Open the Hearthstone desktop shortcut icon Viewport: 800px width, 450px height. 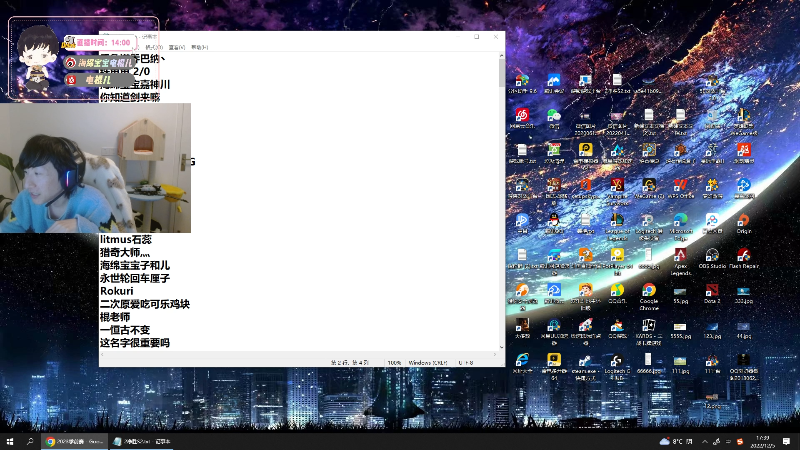click(x=648, y=153)
